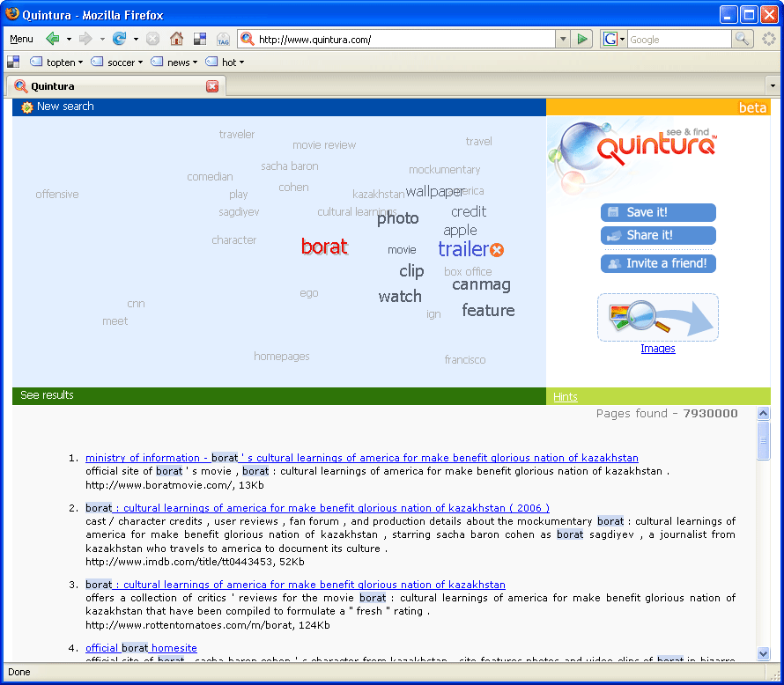Open the Reload dropdown arrow
Image resolution: width=784 pixels, height=685 pixels.
[x=136, y=39]
